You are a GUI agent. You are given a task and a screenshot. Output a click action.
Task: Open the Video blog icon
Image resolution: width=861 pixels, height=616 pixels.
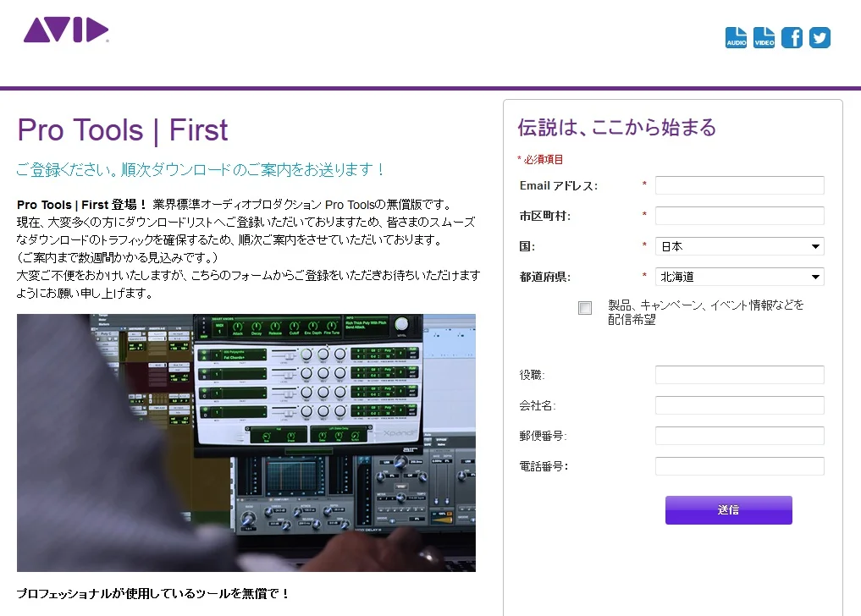pyautogui.click(x=764, y=37)
